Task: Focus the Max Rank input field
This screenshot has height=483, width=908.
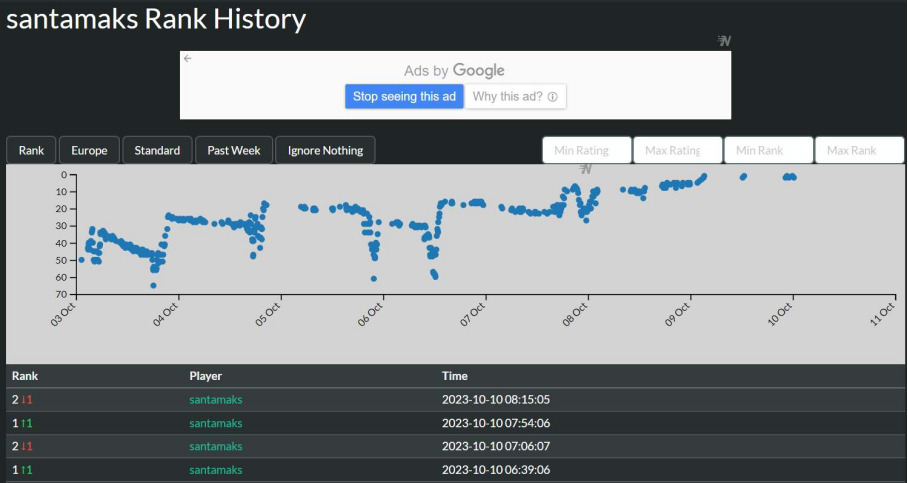Action: tap(859, 150)
